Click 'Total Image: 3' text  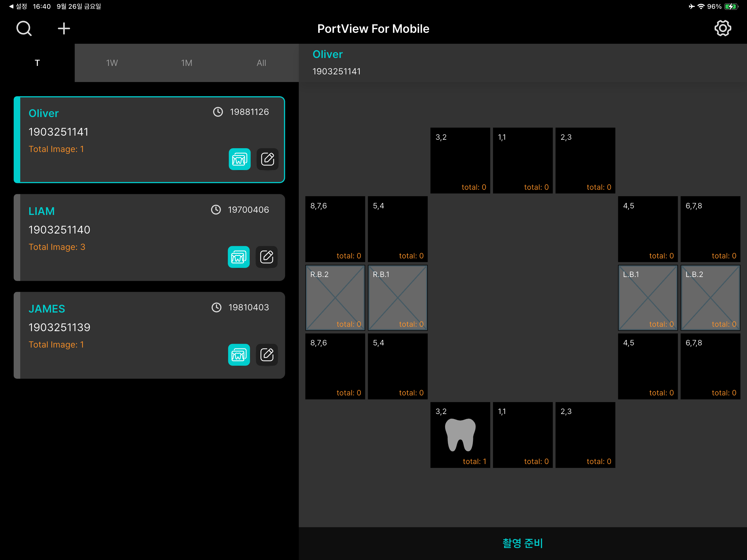pyautogui.click(x=57, y=247)
